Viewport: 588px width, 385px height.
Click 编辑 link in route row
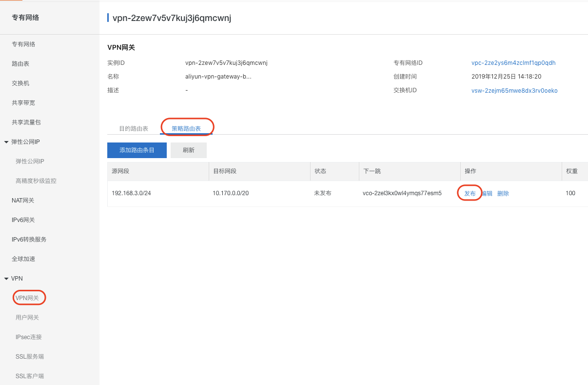(487, 194)
